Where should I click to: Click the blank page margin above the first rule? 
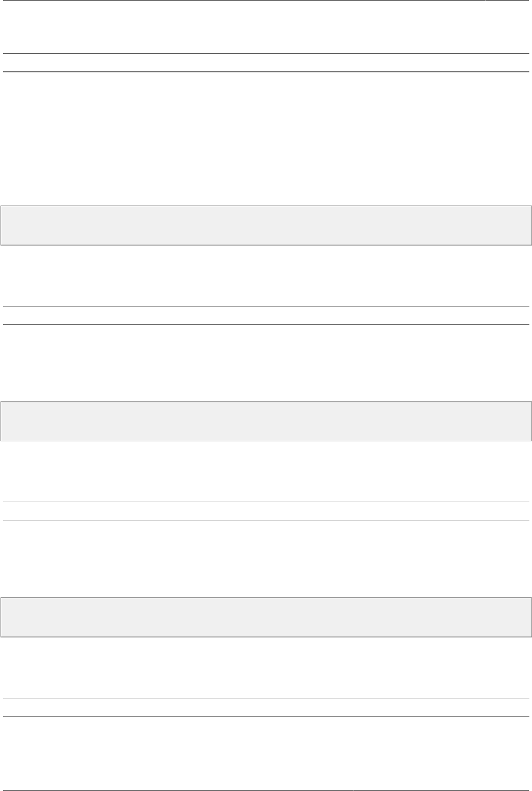[x=265, y=26]
